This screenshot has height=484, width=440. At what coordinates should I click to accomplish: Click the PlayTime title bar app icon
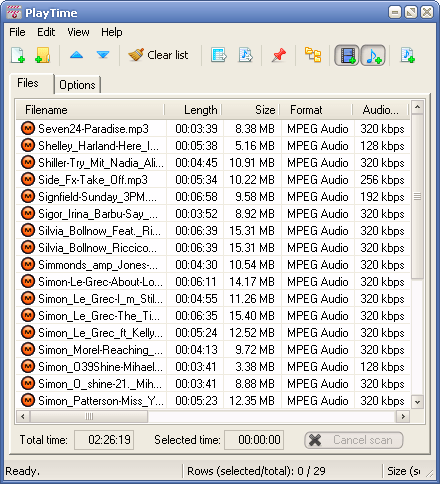[14, 13]
